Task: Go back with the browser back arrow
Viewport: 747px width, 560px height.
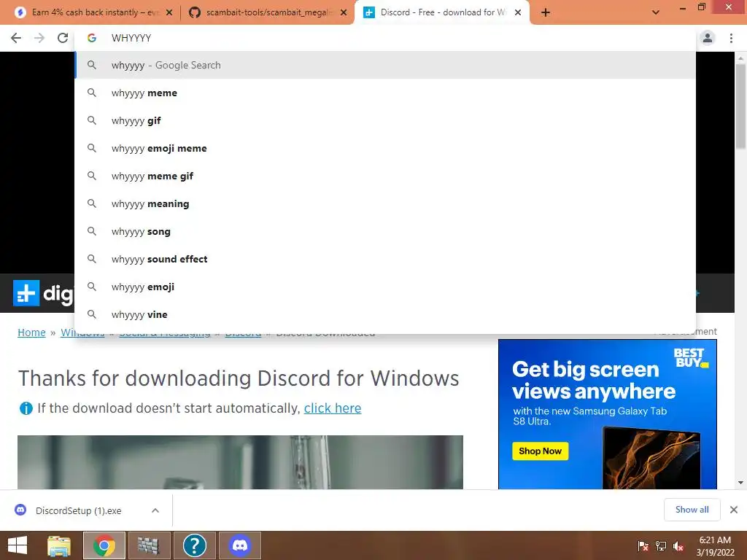Action: 16,38
